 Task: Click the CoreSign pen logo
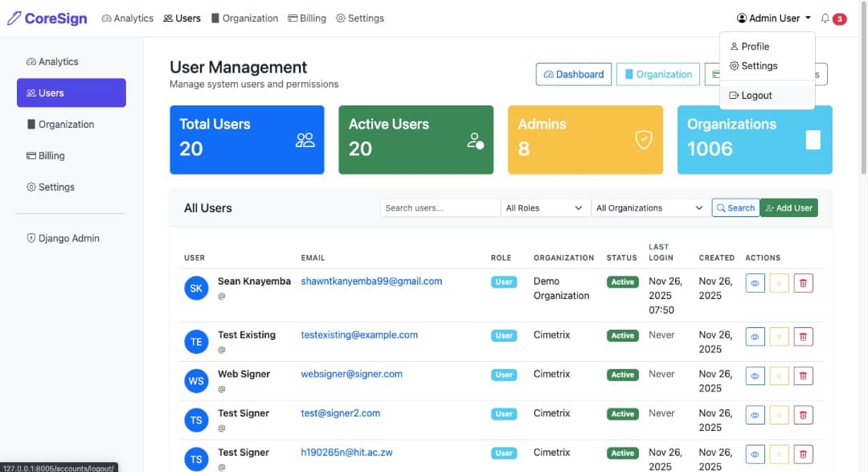pyautogui.click(x=14, y=18)
